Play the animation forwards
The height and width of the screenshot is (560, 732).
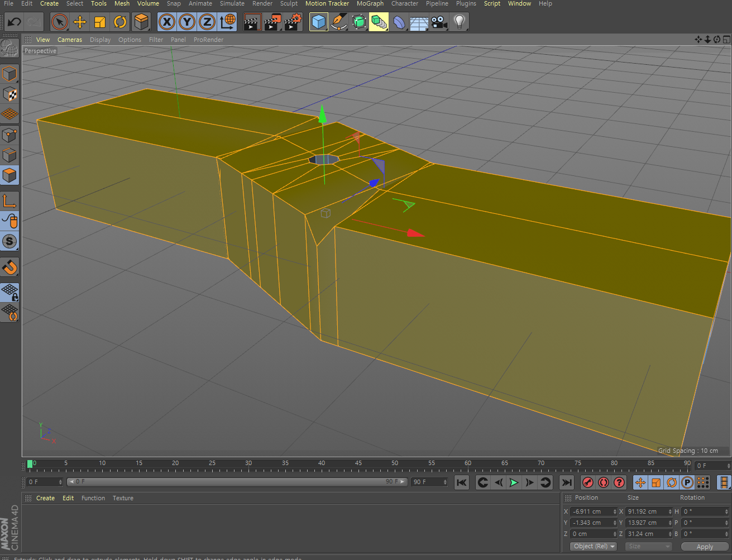point(514,482)
